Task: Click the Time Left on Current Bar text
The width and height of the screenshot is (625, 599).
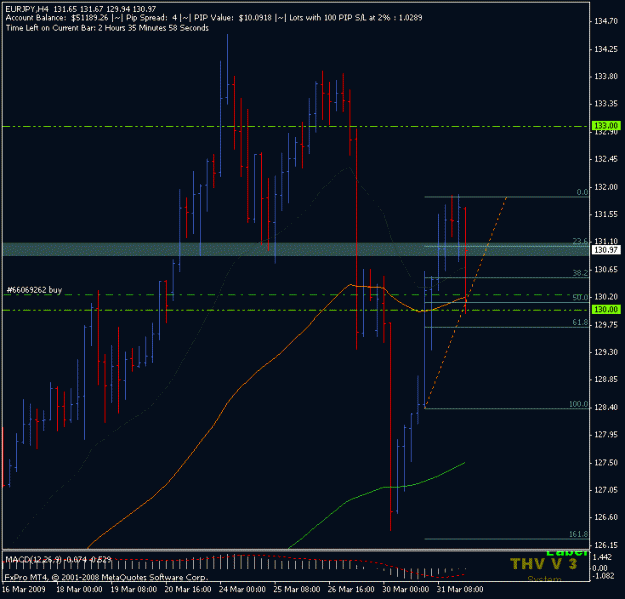Action: (107, 28)
